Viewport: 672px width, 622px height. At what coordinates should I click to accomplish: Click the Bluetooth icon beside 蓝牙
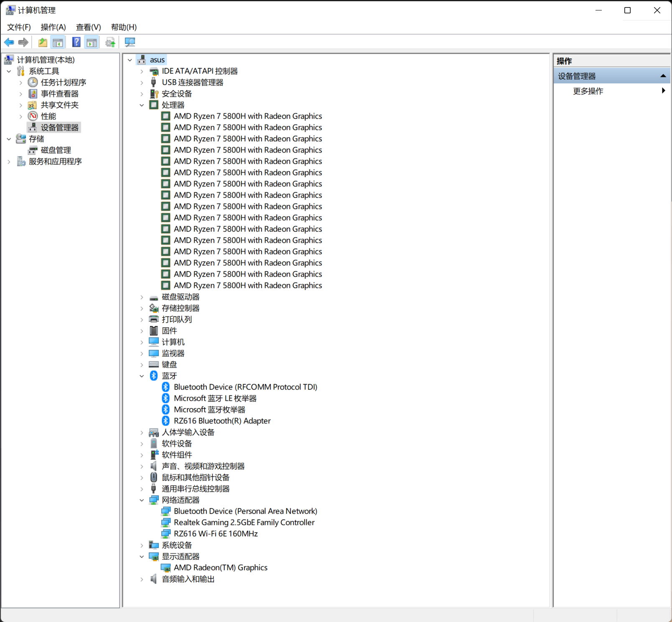pyautogui.click(x=154, y=376)
